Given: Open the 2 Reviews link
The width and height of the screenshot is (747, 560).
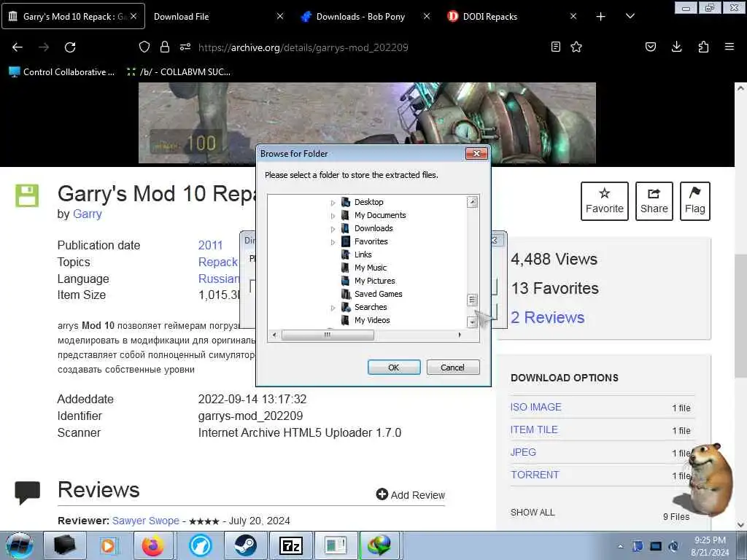Looking at the screenshot, I should tap(547, 317).
